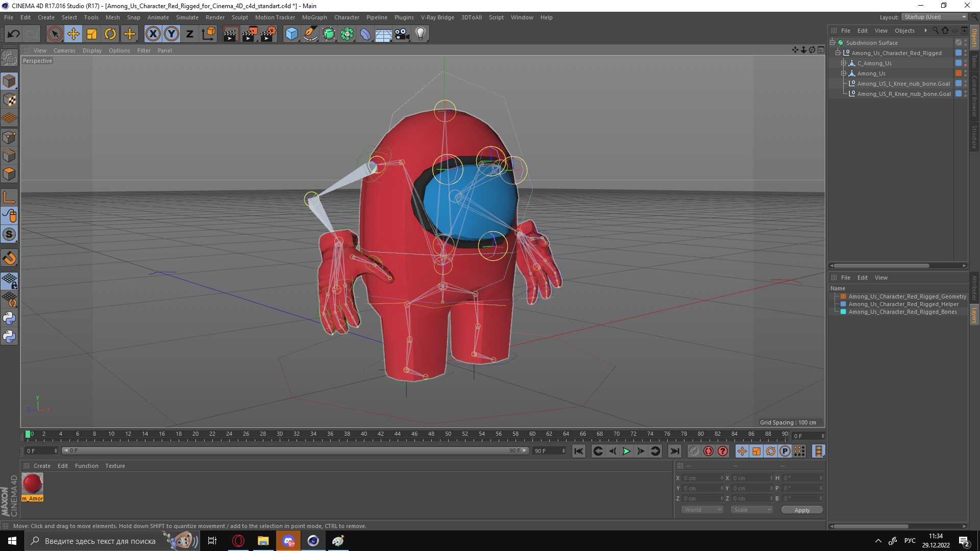980x551 pixels.
Task: Toggle Y axis lock
Action: (x=171, y=34)
